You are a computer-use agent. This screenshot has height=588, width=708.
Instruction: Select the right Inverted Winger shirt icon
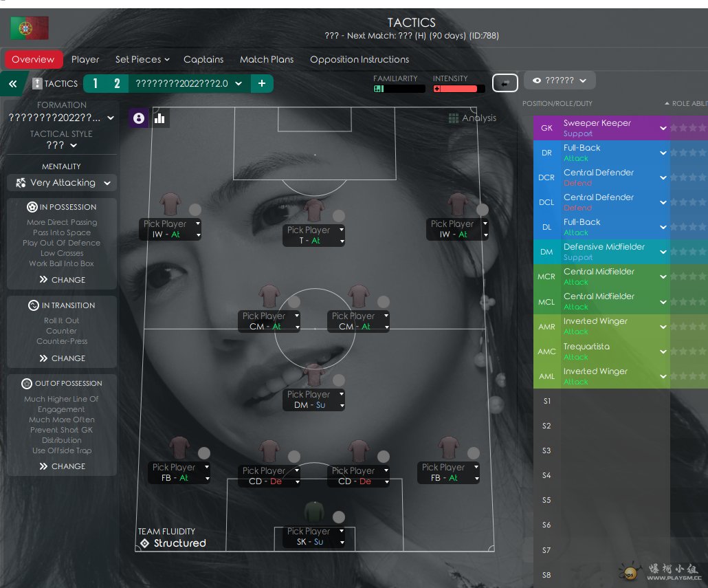coord(458,204)
